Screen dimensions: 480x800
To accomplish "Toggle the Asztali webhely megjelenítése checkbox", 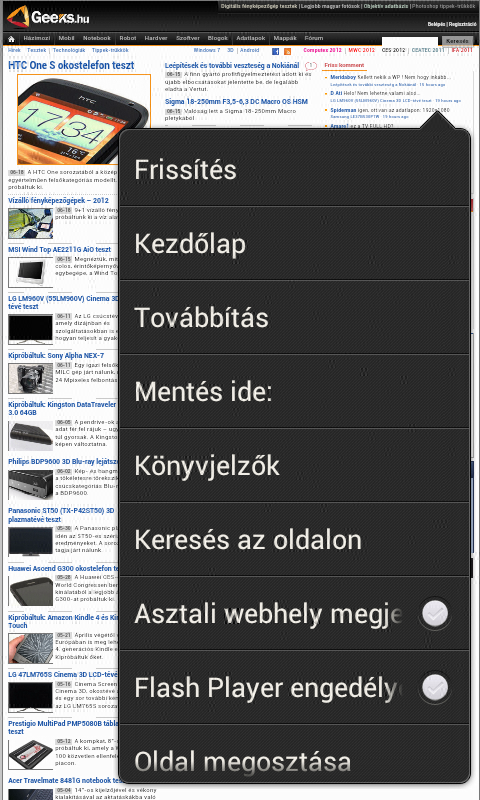I will [435, 613].
